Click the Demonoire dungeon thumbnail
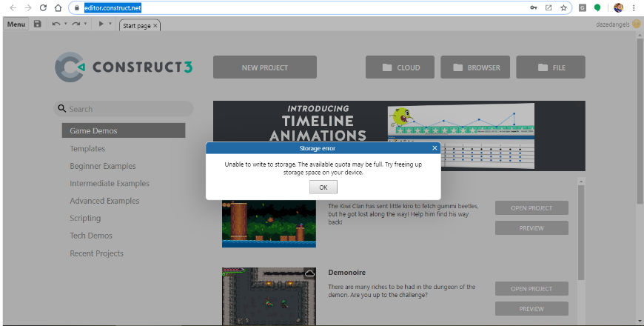The width and height of the screenshot is (644, 326). (x=269, y=296)
